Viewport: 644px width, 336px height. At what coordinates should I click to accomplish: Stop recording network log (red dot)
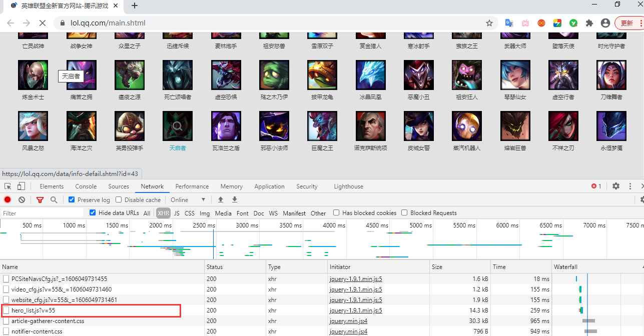pyautogui.click(x=8, y=199)
